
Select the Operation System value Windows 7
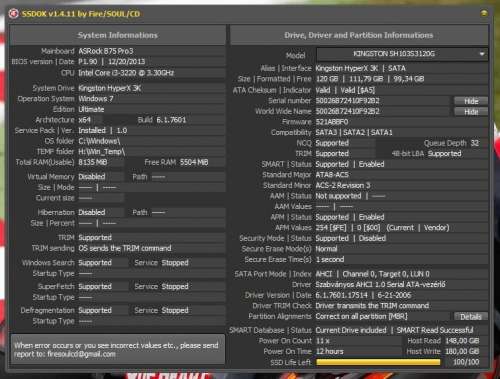point(96,99)
